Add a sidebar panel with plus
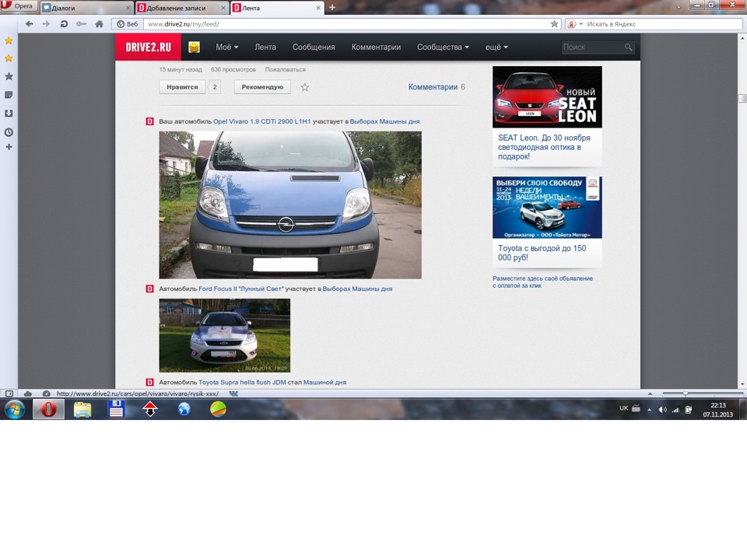Viewport: 747px width, 560px height. click(x=9, y=147)
